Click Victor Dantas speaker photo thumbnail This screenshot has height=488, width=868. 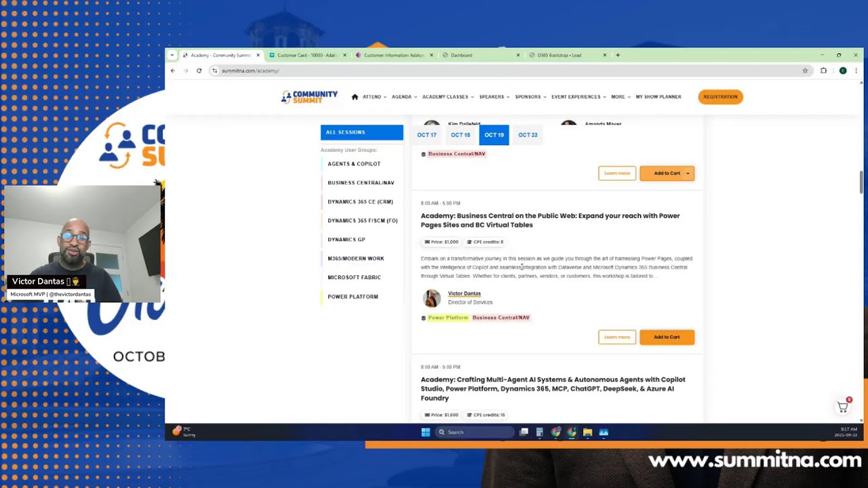[x=431, y=298]
